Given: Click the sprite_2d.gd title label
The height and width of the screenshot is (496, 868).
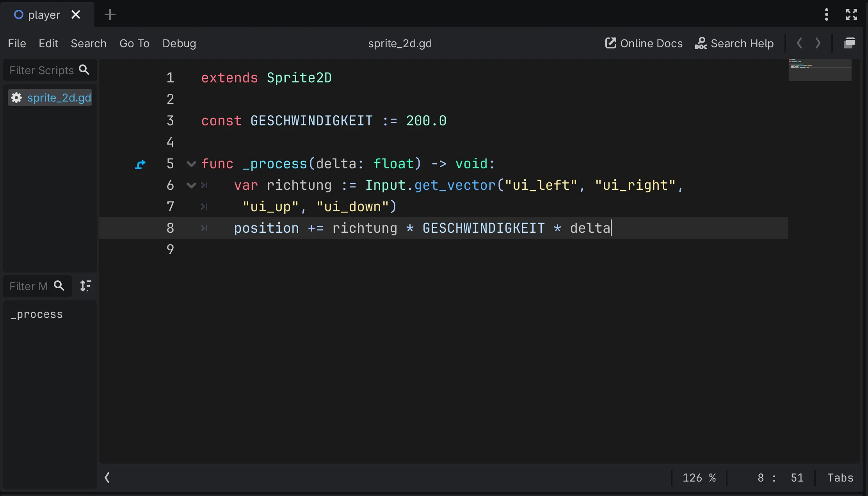Looking at the screenshot, I should [x=400, y=43].
